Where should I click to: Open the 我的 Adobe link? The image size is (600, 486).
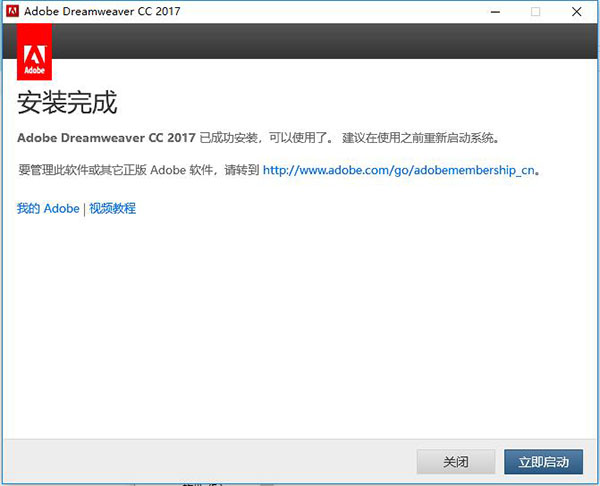pos(48,209)
